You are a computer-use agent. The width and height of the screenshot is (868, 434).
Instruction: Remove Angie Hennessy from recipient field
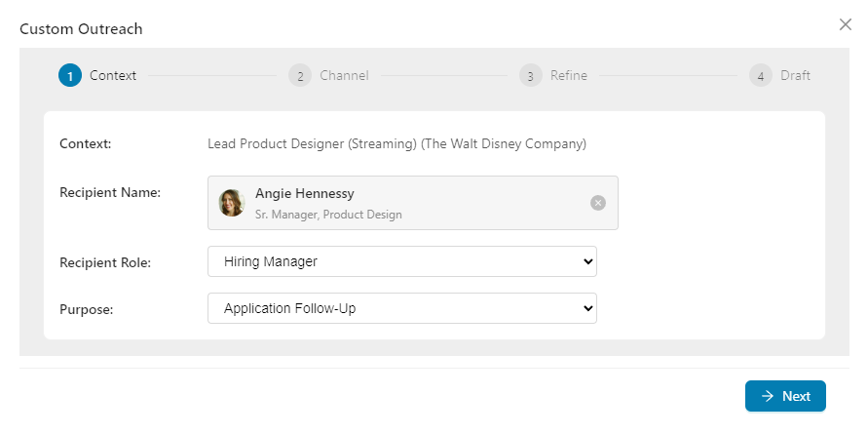598,203
